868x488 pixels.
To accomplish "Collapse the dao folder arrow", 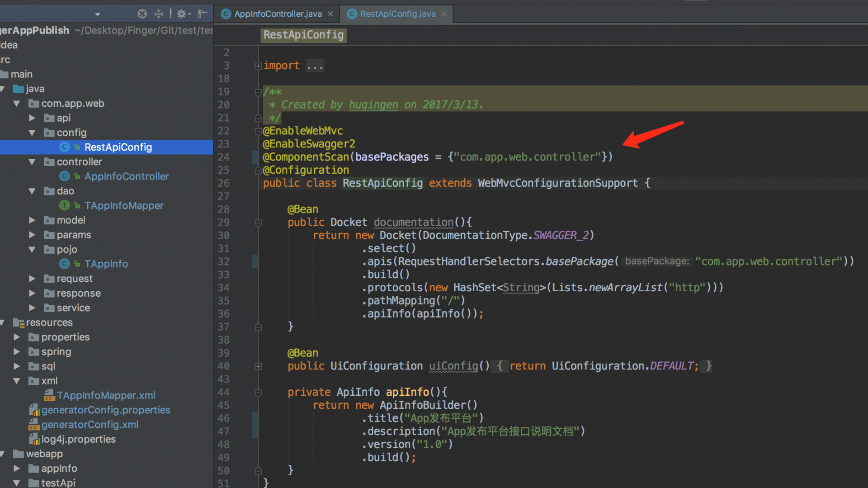I will tap(32, 191).
